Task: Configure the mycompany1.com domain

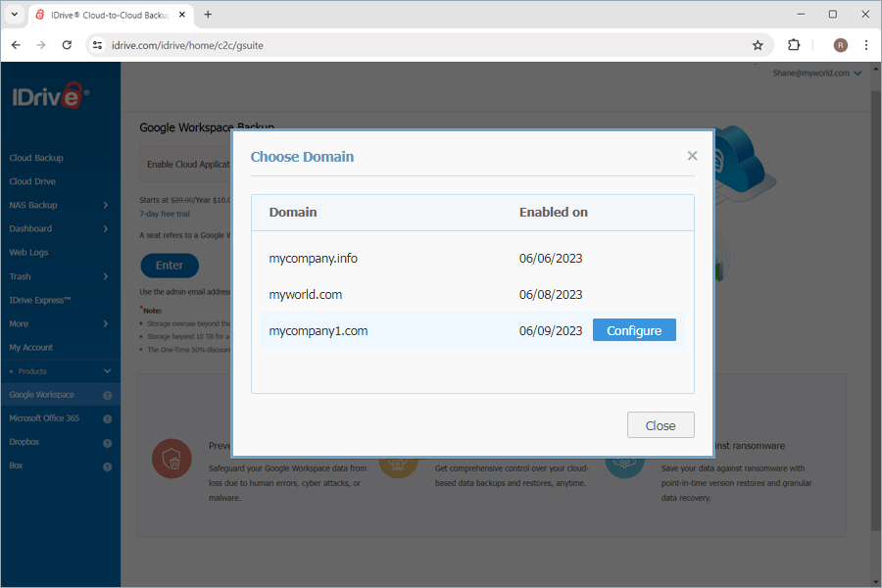Action: (634, 330)
